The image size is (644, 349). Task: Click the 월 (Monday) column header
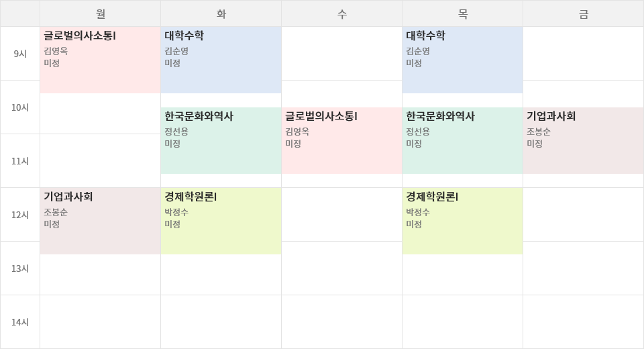pyautogui.click(x=101, y=13)
